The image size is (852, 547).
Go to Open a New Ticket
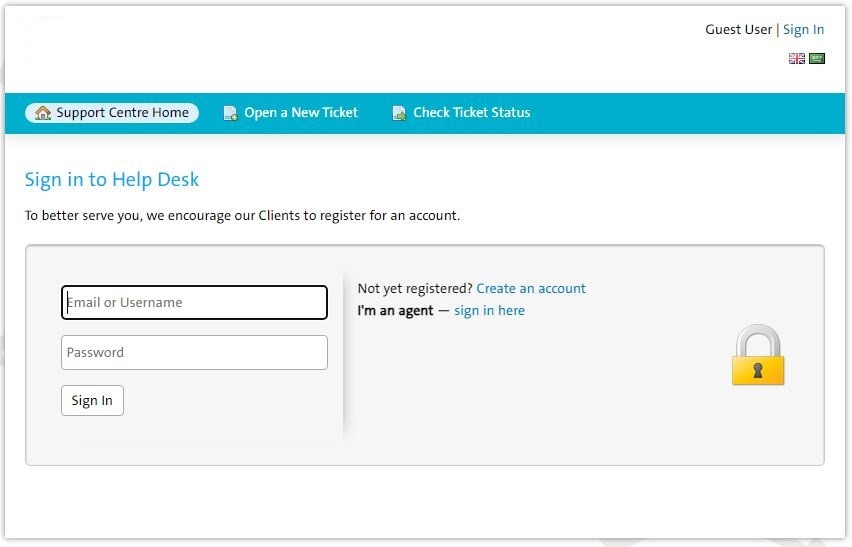coord(291,112)
